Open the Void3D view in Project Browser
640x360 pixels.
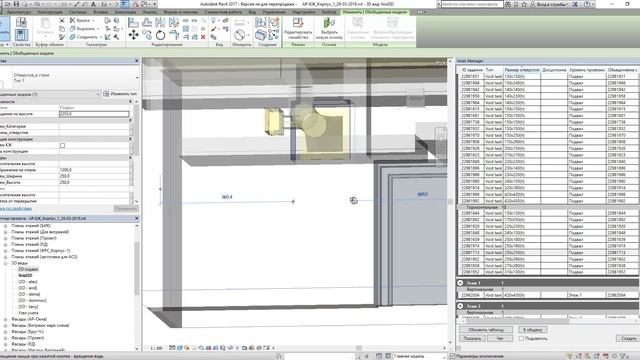[25, 276]
